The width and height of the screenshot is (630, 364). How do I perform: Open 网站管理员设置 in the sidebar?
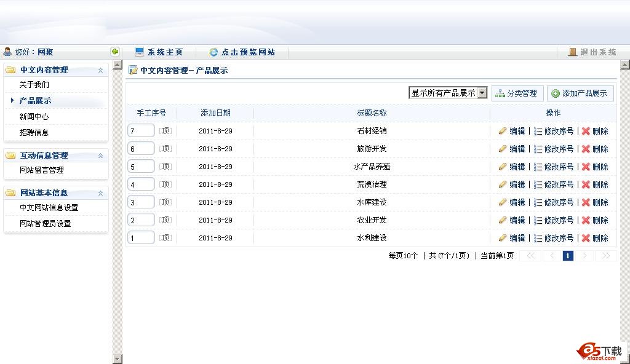click(x=46, y=223)
